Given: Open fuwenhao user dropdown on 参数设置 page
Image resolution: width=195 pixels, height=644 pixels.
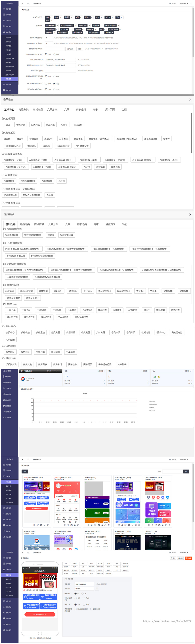Looking at the screenshot, I should pos(184,3).
